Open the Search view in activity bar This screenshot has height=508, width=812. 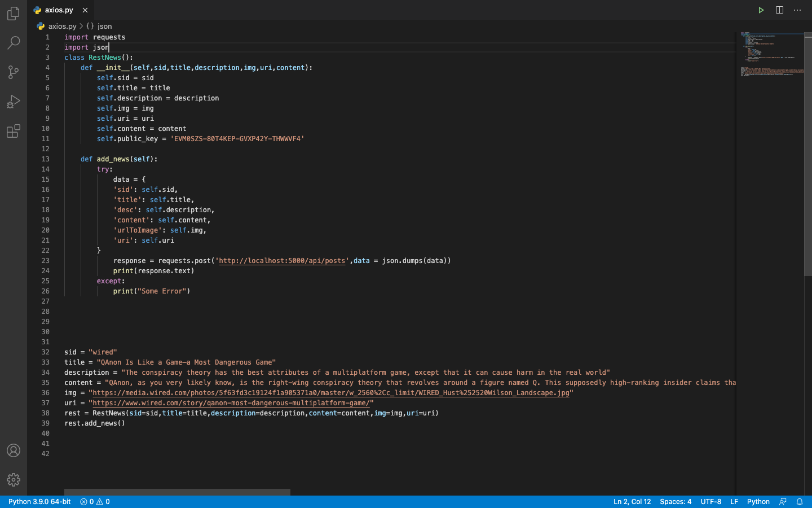pyautogui.click(x=14, y=42)
